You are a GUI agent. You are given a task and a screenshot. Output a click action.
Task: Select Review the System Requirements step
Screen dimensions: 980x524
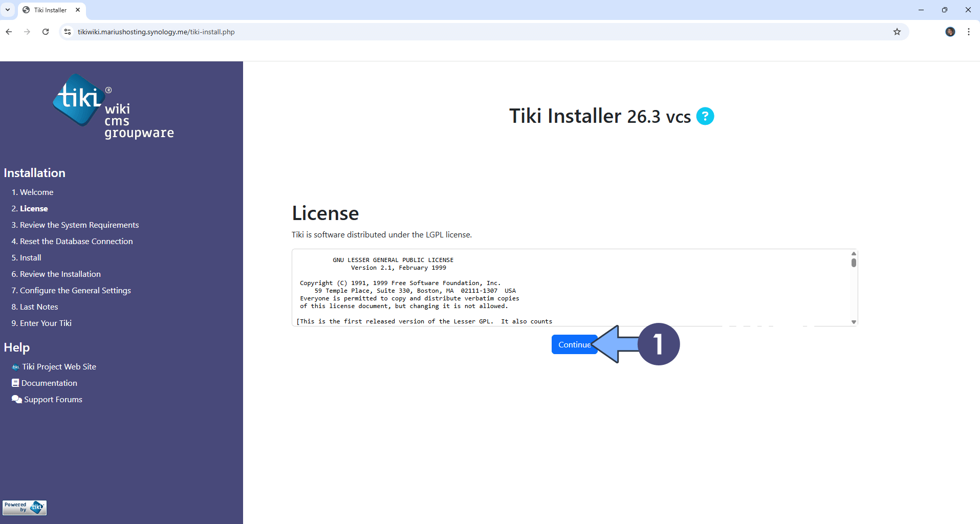tap(79, 225)
